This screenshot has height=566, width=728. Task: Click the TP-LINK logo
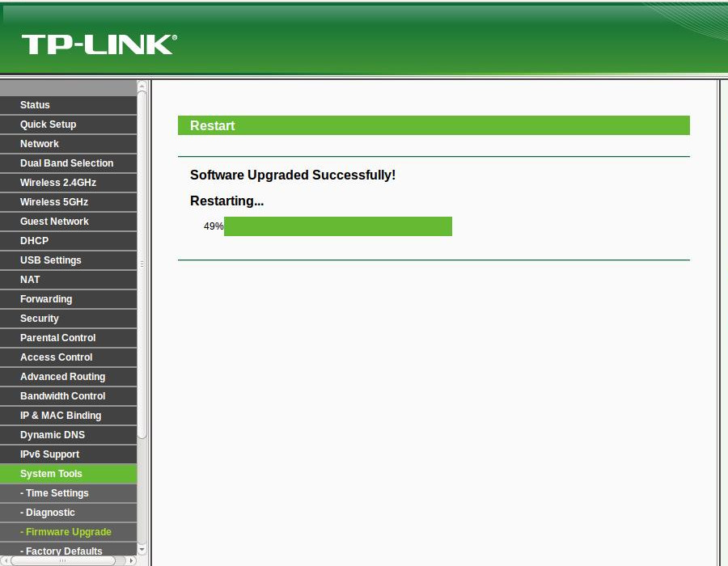point(97,44)
